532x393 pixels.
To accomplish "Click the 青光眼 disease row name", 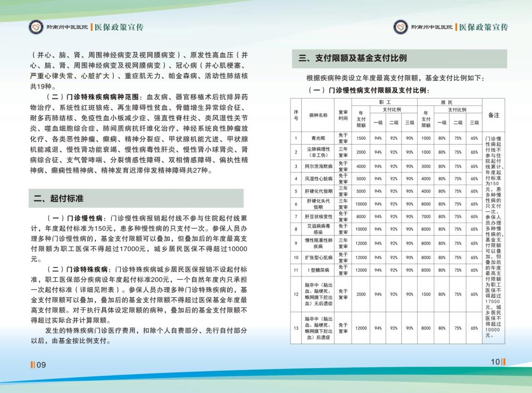I will point(317,138).
